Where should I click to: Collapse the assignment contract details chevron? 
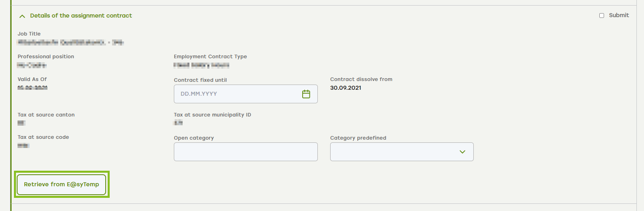coord(22,16)
